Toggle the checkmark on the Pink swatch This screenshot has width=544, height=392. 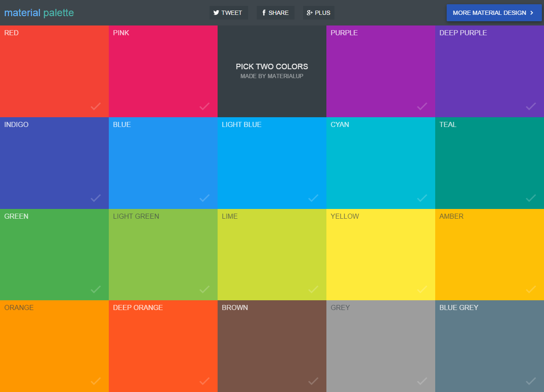(204, 107)
